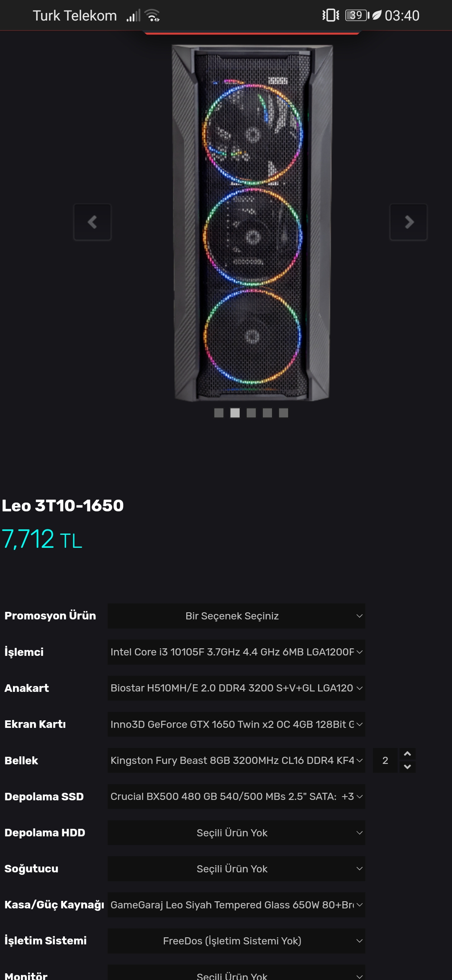Open the Depolama HDD dropdown
The height and width of the screenshot is (980, 452).
pyautogui.click(x=236, y=833)
